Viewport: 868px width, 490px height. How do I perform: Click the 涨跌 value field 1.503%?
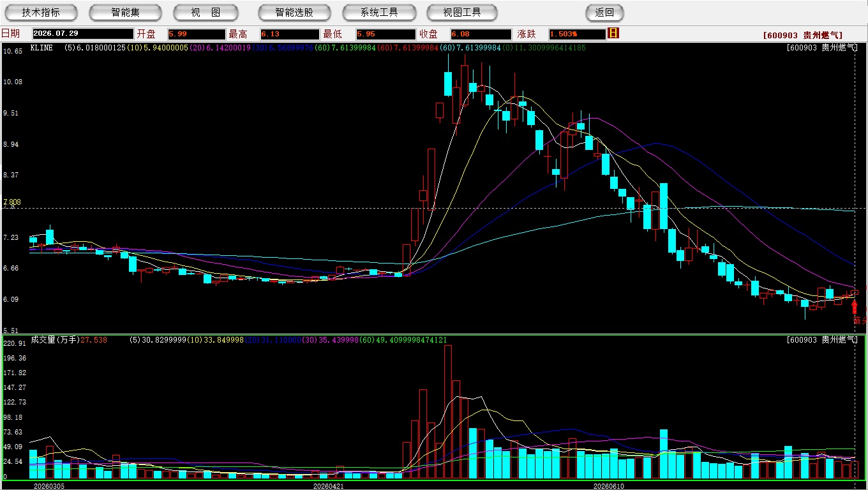(x=577, y=34)
